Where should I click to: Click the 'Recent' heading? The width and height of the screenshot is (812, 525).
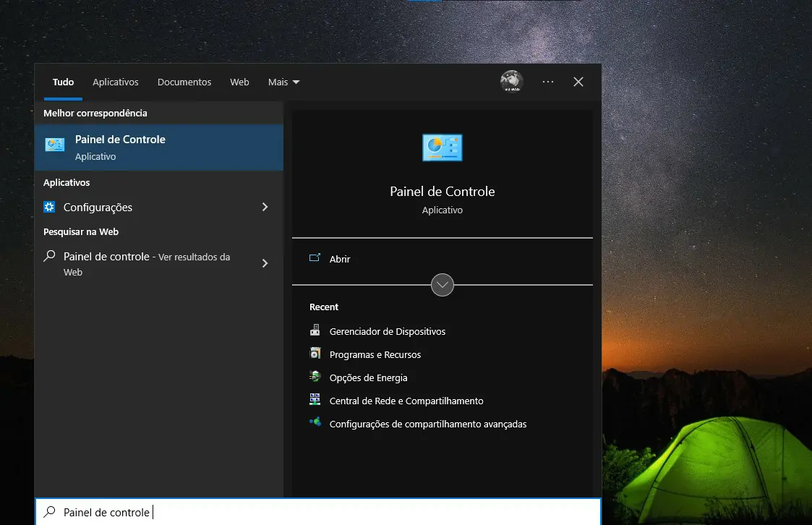[324, 307]
